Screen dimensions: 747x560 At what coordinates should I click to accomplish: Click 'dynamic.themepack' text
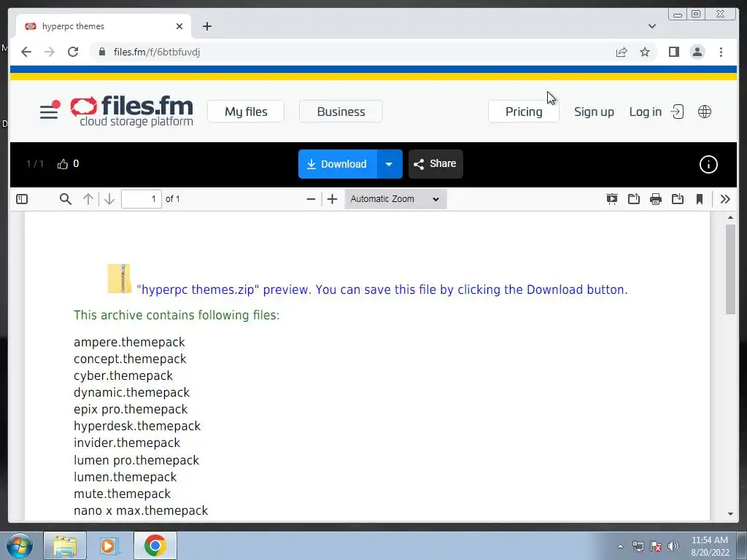click(x=131, y=392)
